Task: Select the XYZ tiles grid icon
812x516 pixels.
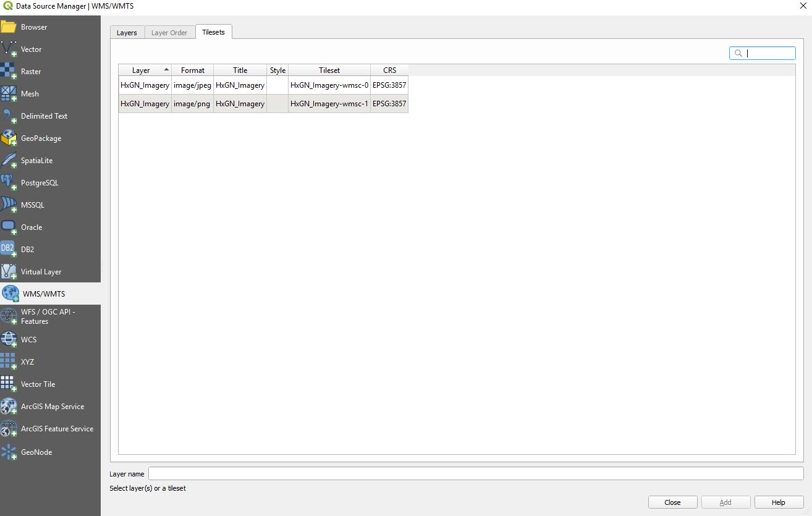Action: (x=9, y=362)
